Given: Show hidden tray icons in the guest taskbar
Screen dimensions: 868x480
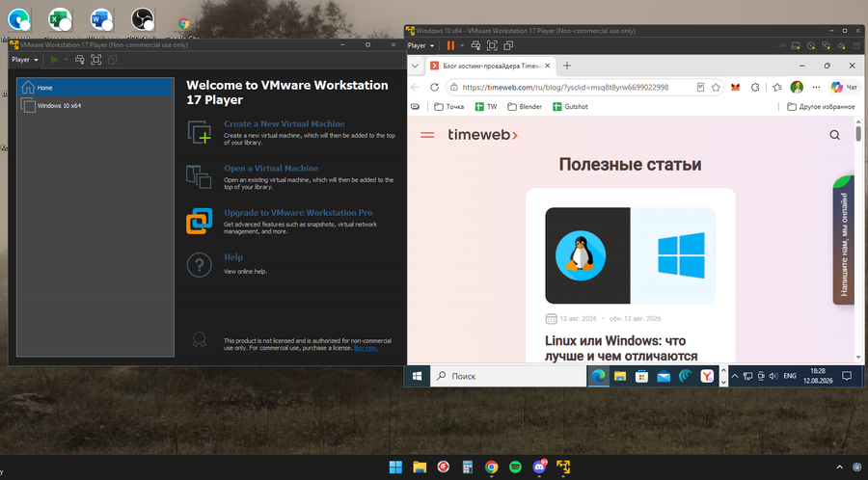Looking at the screenshot, I should (x=735, y=376).
